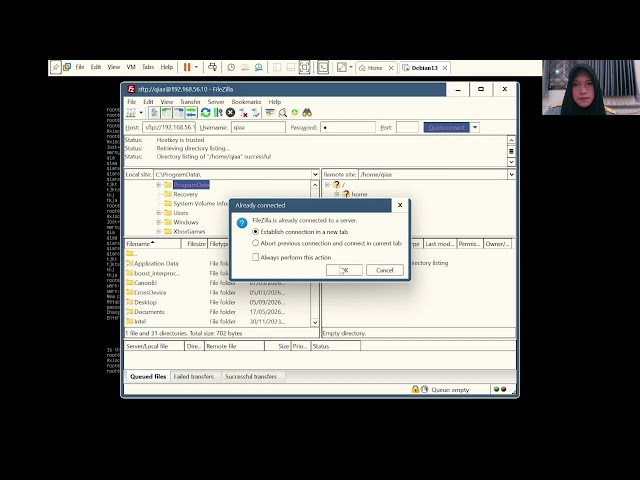Click the VMware pin toolbar icon
The image size is (640, 480).
56,67
